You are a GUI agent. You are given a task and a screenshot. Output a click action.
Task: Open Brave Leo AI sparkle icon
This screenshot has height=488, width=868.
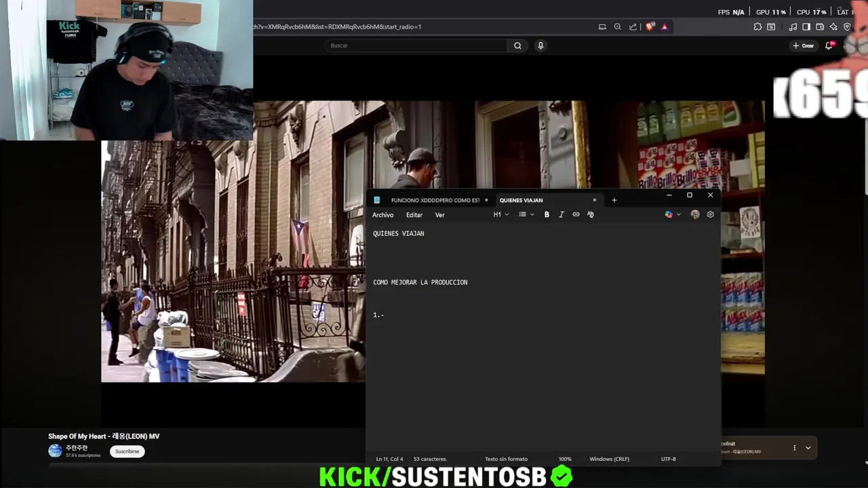tap(833, 27)
